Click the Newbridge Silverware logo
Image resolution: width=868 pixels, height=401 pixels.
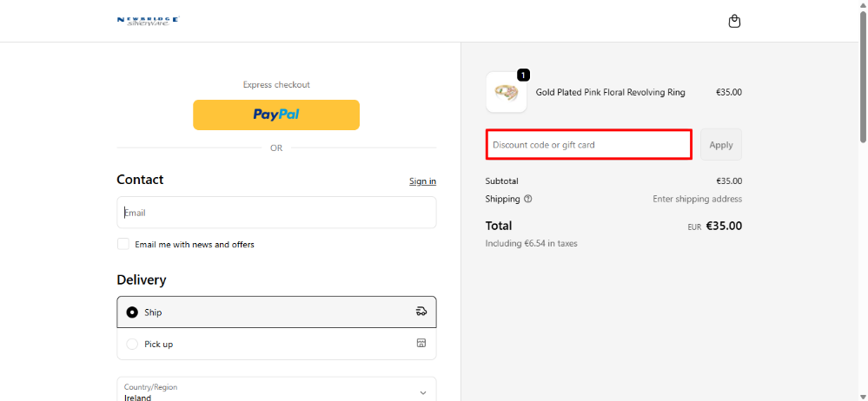pos(147,21)
